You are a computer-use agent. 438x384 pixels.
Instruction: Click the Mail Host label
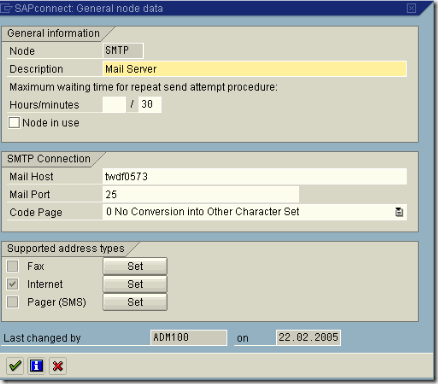click(31, 176)
